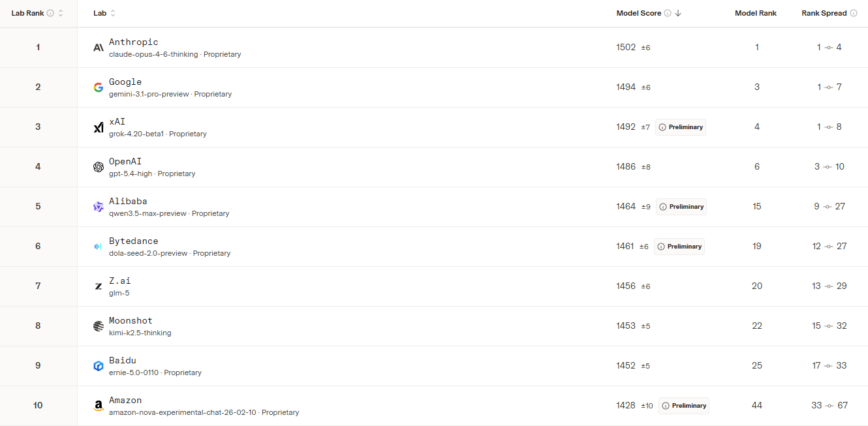Click the Model Rank column header

coord(756,13)
